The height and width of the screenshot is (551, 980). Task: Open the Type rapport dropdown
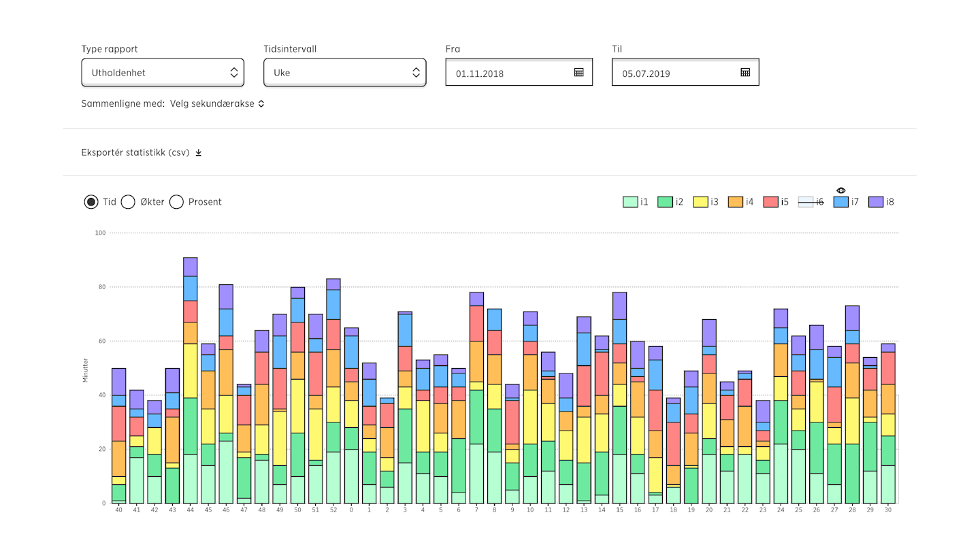pyautogui.click(x=163, y=73)
